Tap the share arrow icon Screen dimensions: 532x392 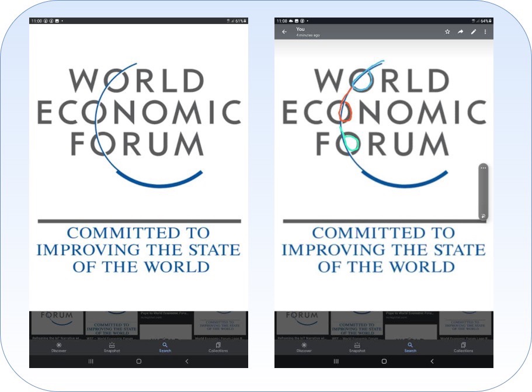click(x=460, y=32)
